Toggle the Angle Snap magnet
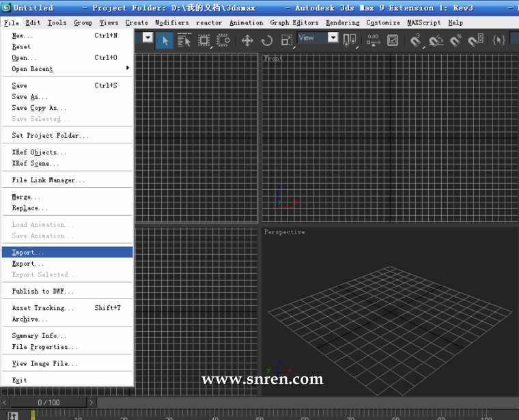The width and height of the screenshot is (519, 420). pyautogui.click(x=436, y=40)
